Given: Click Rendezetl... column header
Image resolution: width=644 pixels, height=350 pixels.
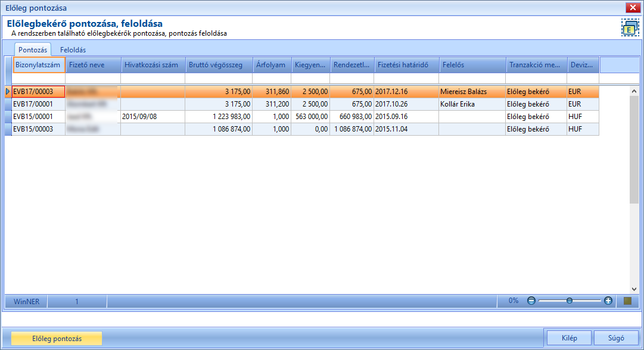Looking at the screenshot, I should (353, 65).
